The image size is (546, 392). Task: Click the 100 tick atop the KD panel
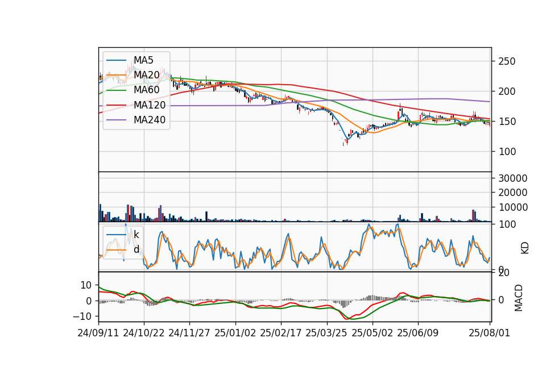(x=507, y=224)
